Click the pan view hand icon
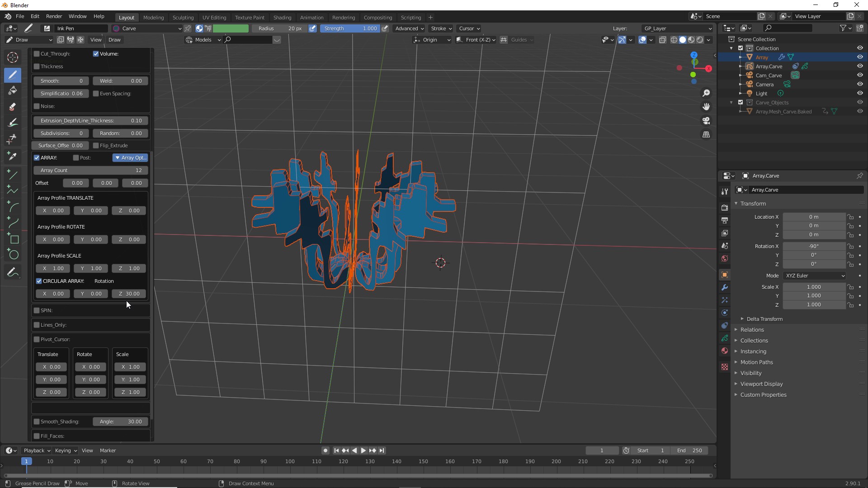Image resolution: width=868 pixels, height=488 pixels. pyautogui.click(x=706, y=107)
